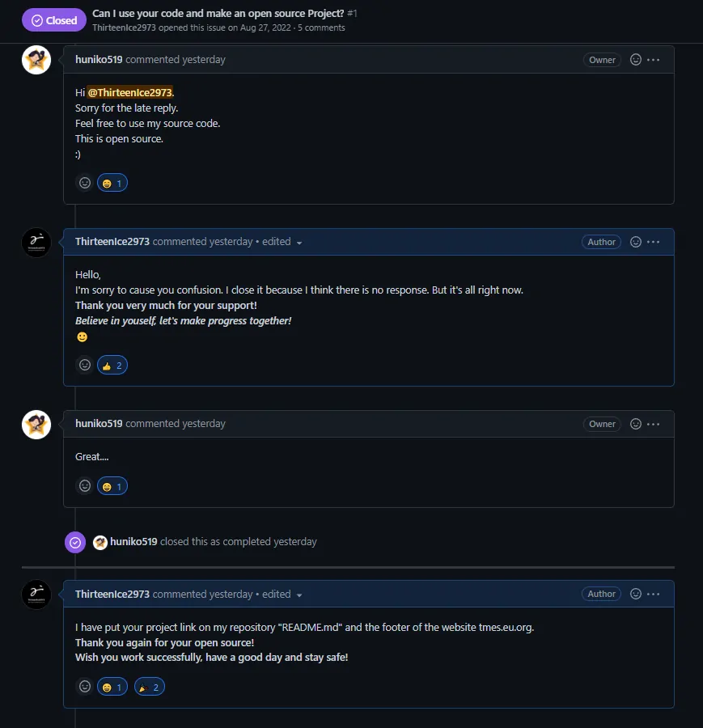Click the highlighted @ThirteenIce2973 mention link

(x=129, y=92)
